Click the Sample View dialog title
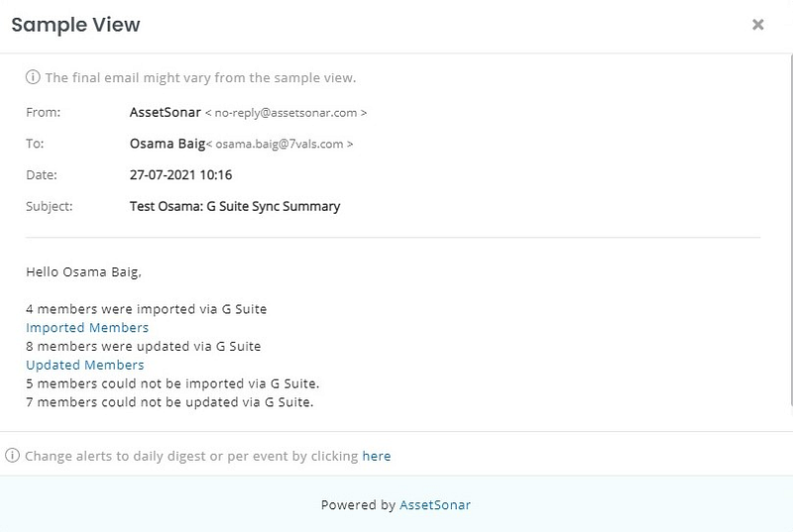Image resolution: width=793 pixels, height=532 pixels. [75, 25]
